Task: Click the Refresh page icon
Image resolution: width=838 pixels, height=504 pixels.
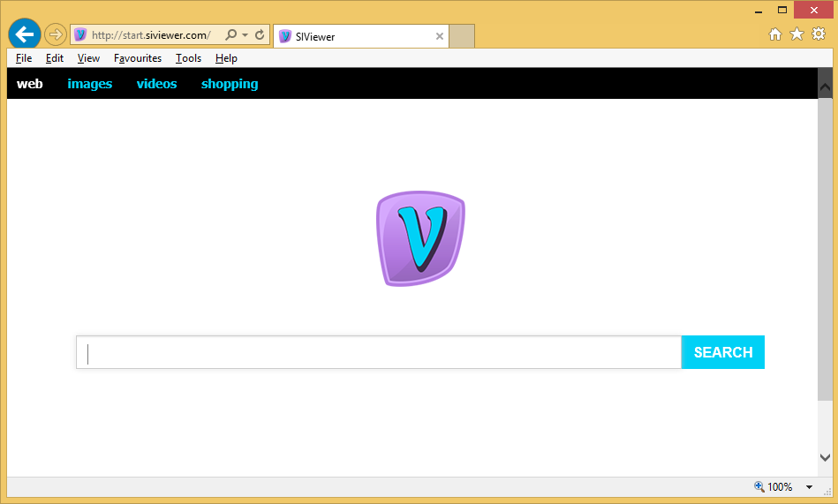Action: coord(260,34)
